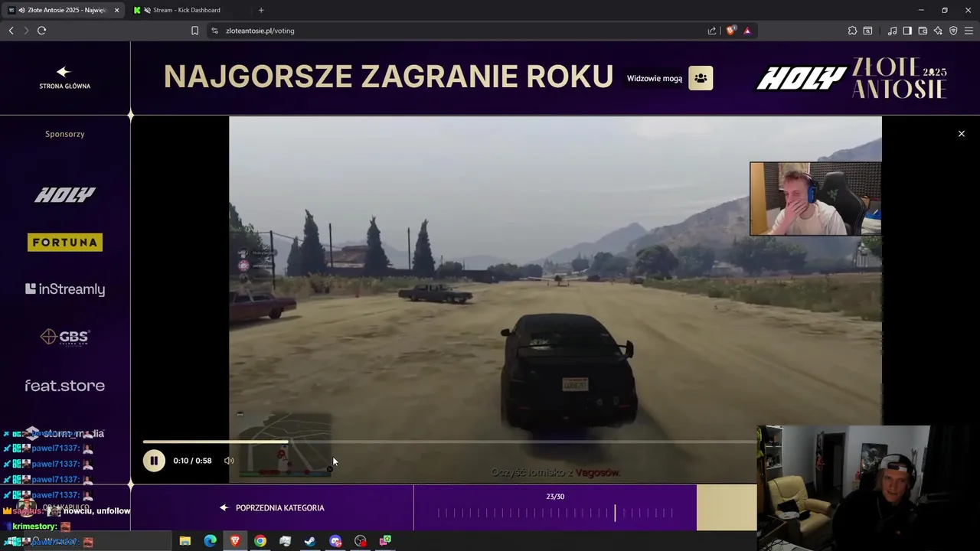Launch Microsoft Edge from the taskbar
Image resolution: width=980 pixels, height=551 pixels.
pyautogui.click(x=210, y=541)
